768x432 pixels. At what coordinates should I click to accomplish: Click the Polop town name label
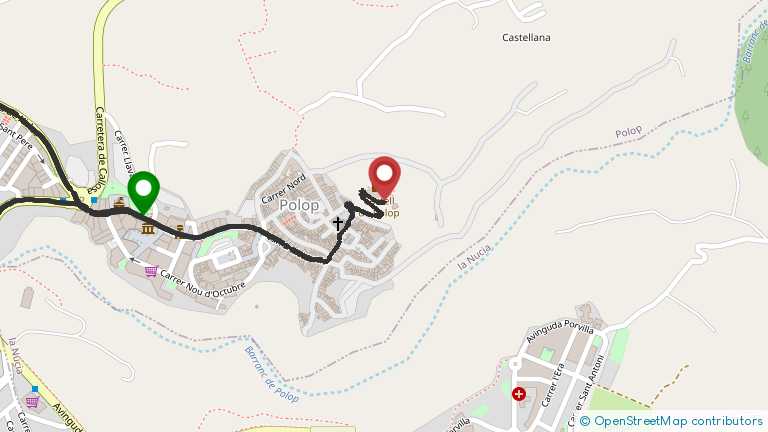click(x=299, y=205)
